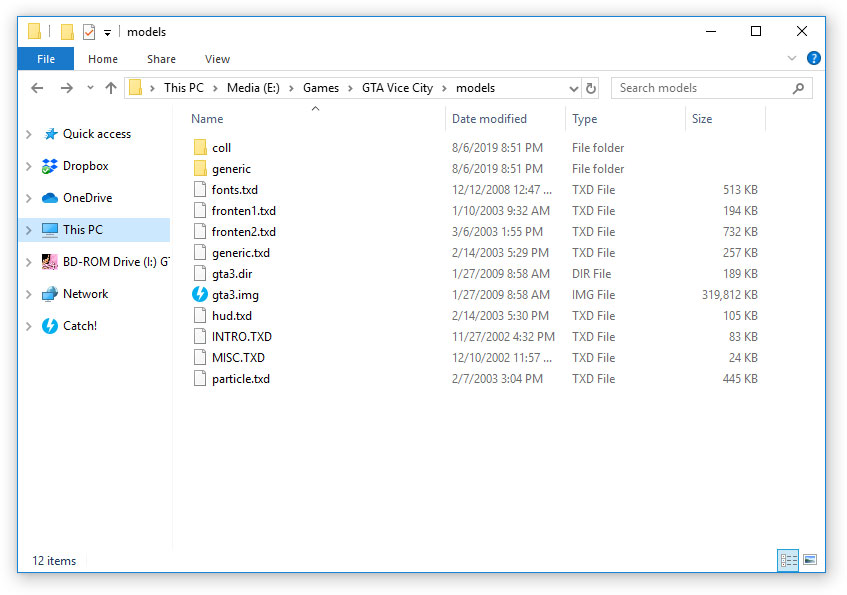Click the Dropbox icon in navigation pane
Image resolution: width=847 pixels, height=595 pixels.
coord(50,166)
